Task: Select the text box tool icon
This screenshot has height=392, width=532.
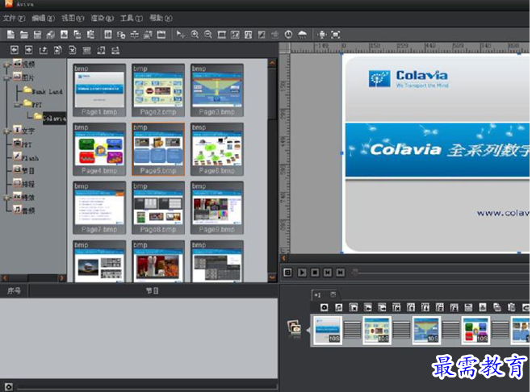Action: (x=249, y=34)
